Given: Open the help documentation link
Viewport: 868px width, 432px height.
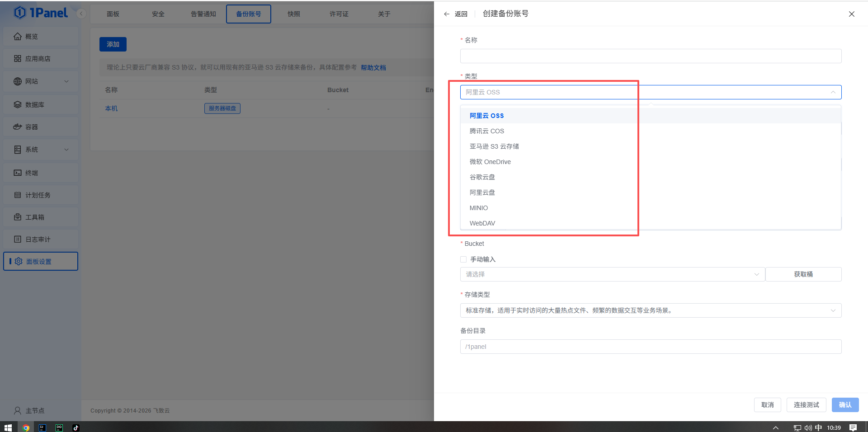Looking at the screenshot, I should 373,68.
